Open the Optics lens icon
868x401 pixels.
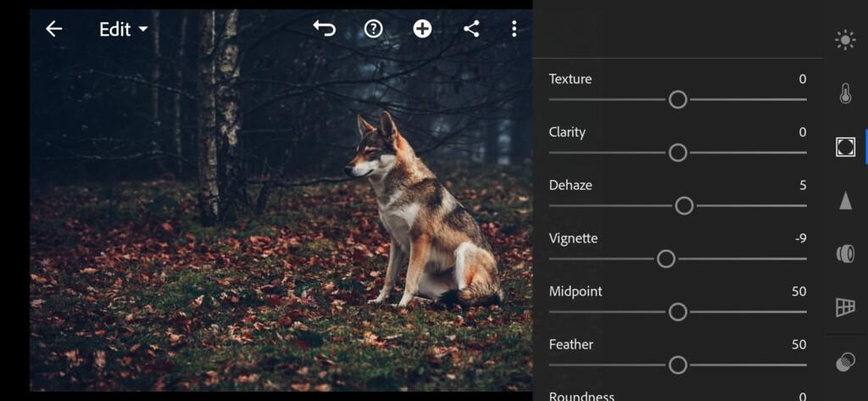(x=845, y=253)
